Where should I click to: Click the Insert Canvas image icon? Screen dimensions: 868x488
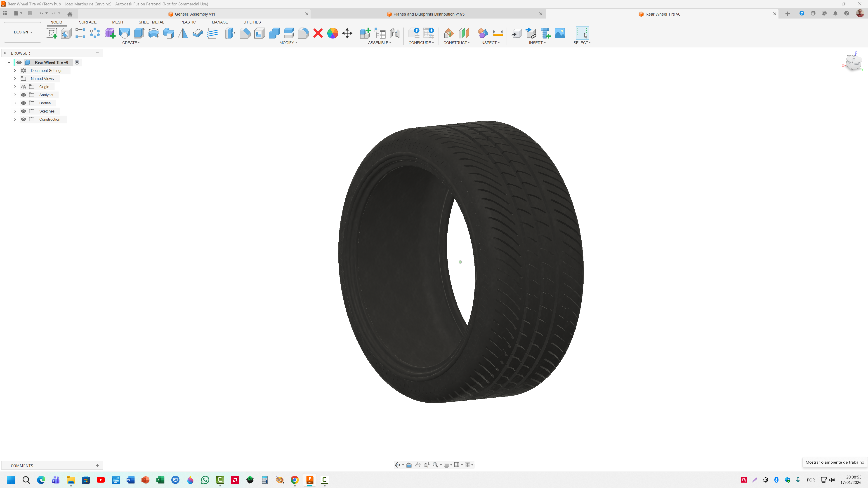click(560, 33)
